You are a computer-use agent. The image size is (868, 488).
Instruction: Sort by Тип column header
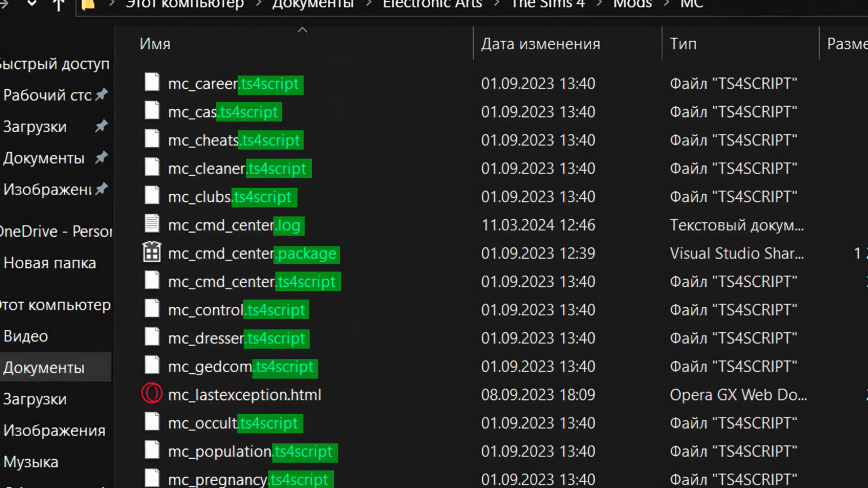click(x=683, y=44)
